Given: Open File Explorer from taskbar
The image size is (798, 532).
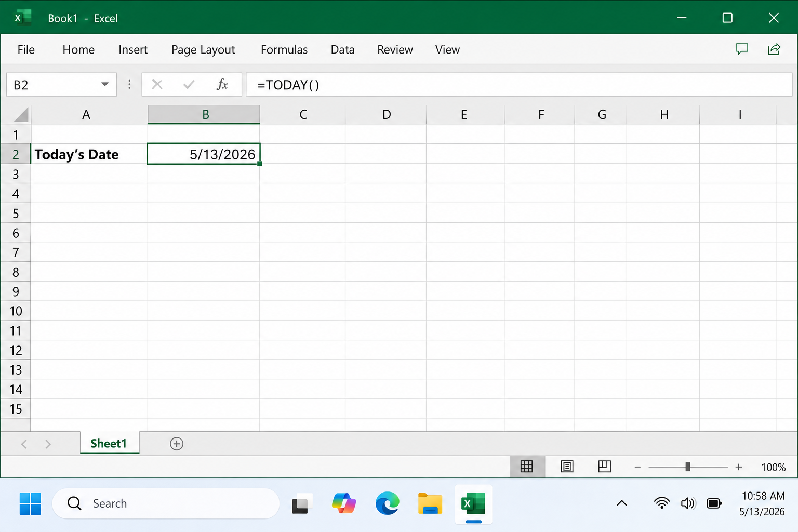Looking at the screenshot, I should 430,503.
